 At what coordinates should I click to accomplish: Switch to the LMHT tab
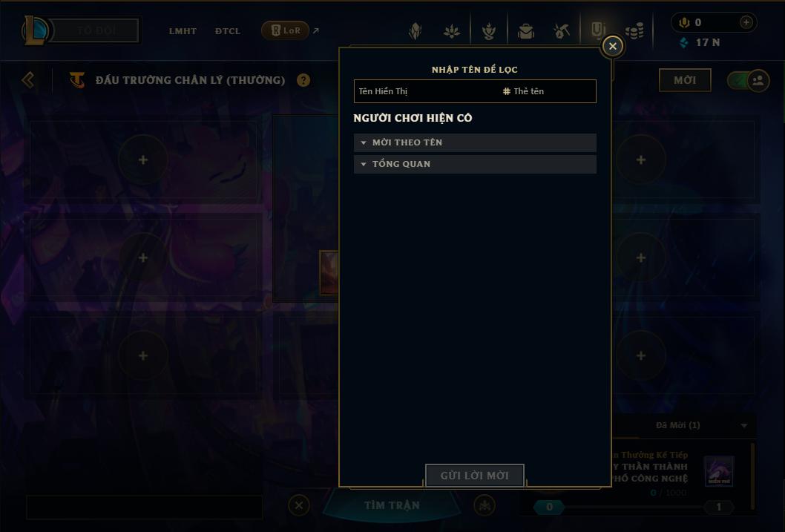tap(183, 31)
